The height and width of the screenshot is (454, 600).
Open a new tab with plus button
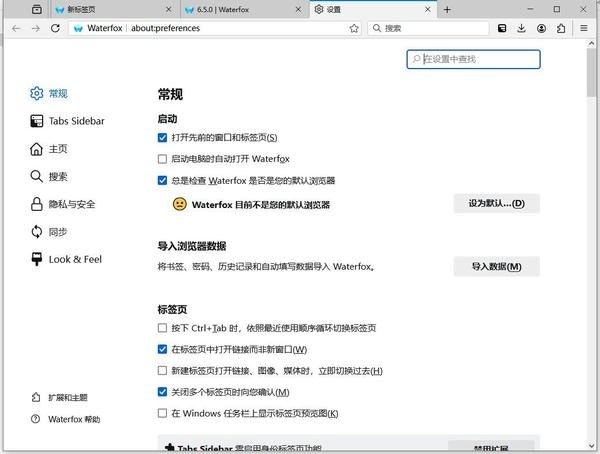447,10
